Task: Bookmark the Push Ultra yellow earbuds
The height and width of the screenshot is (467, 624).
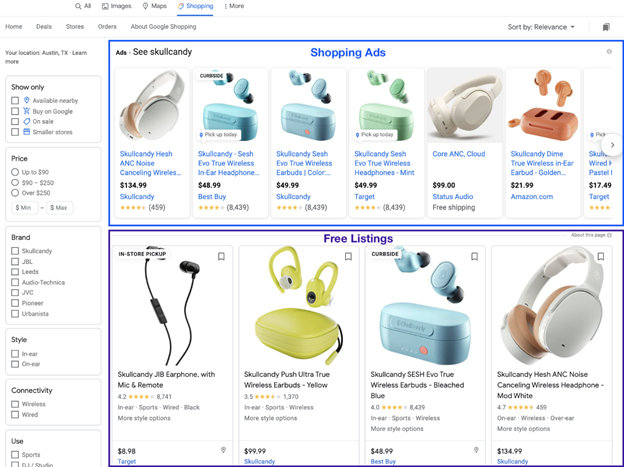Action: (348, 256)
